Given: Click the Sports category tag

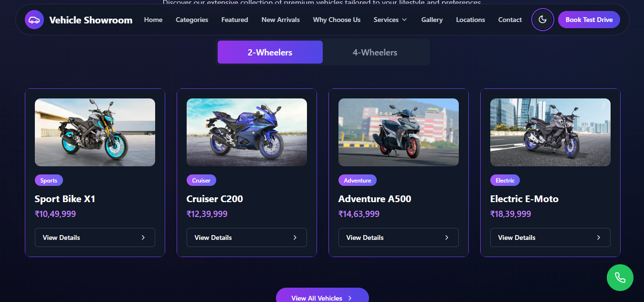Looking at the screenshot, I should tap(49, 180).
